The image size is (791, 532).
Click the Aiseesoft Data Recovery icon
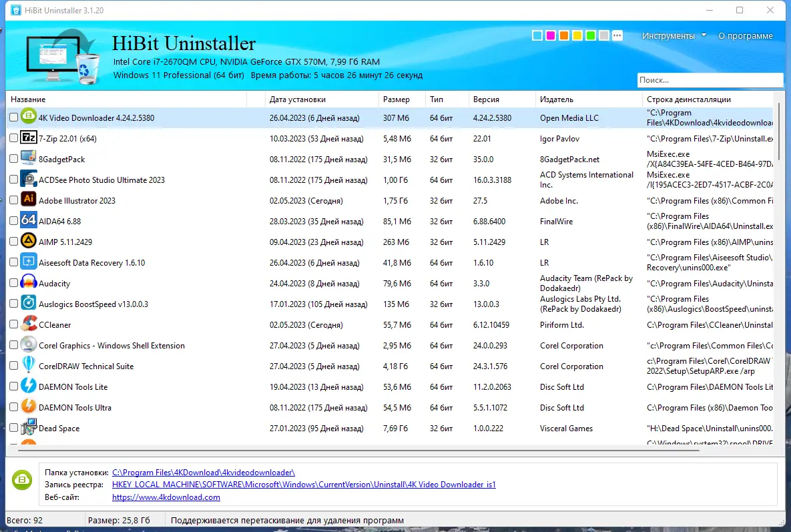(x=29, y=262)
